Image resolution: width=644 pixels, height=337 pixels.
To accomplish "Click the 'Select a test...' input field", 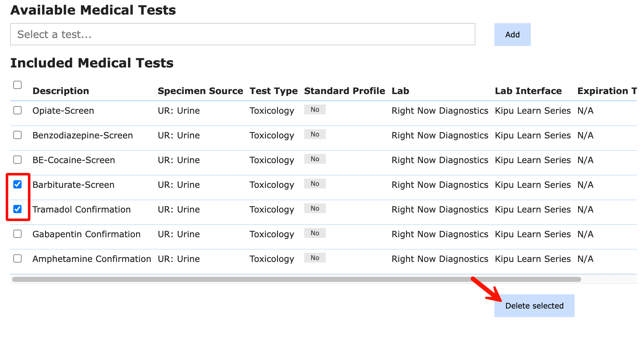I will (x=242, y=34).
